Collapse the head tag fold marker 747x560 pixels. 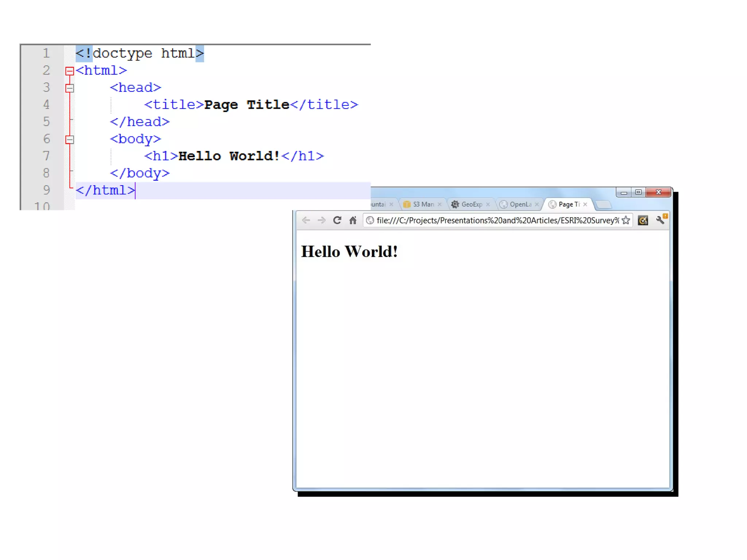coord(70,88)
